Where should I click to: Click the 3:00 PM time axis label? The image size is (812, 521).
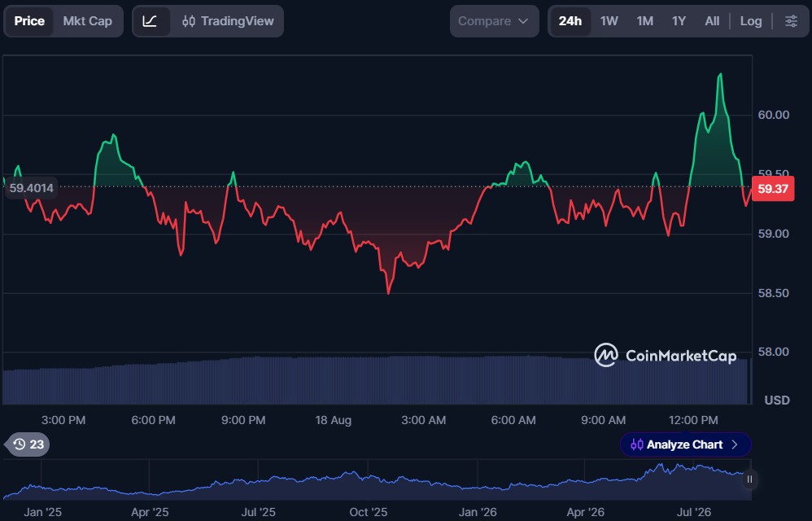pos(63,420)
